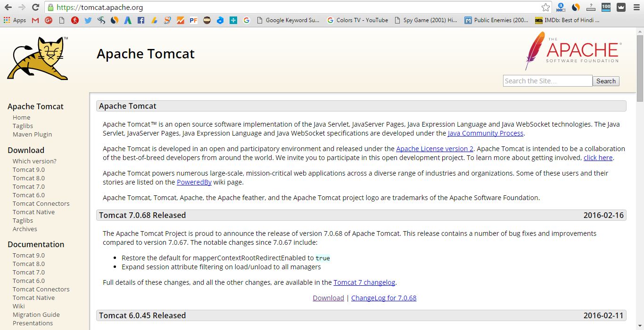The image size is (644, 330).
Task: Open Tomcat 9.0 under Download
Action: coord(29,169)
